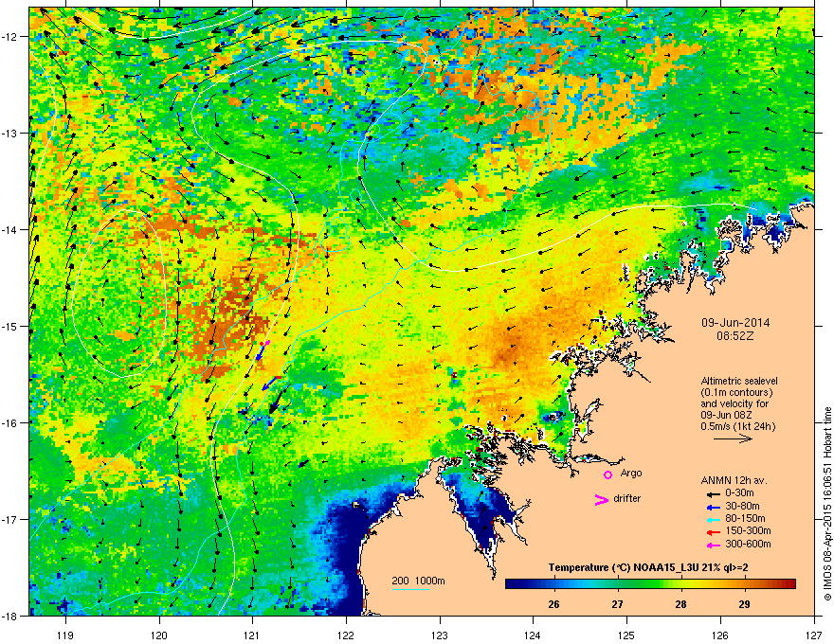The width and height of the screenshot is (834, 644).
Task: Click the longitude axis label 127
Action: point(814,635)
